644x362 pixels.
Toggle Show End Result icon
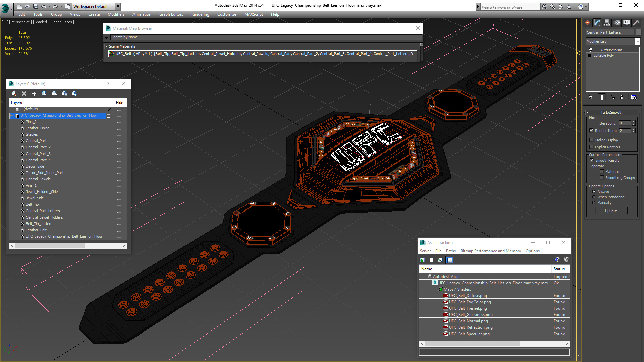pyautogui.click(x=602, y=97)
